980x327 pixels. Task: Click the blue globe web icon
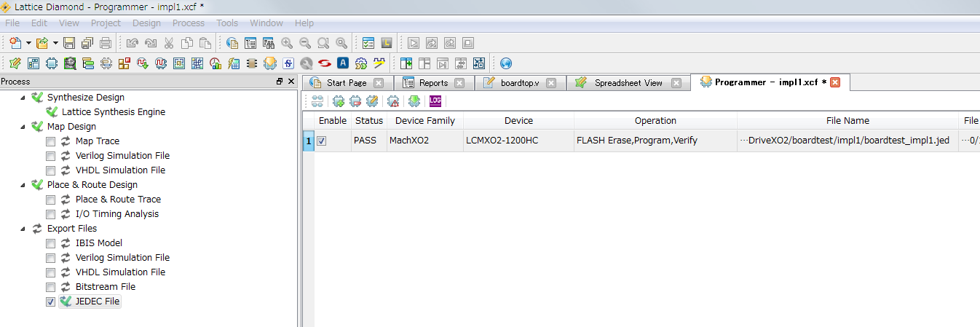pos(506,63)
